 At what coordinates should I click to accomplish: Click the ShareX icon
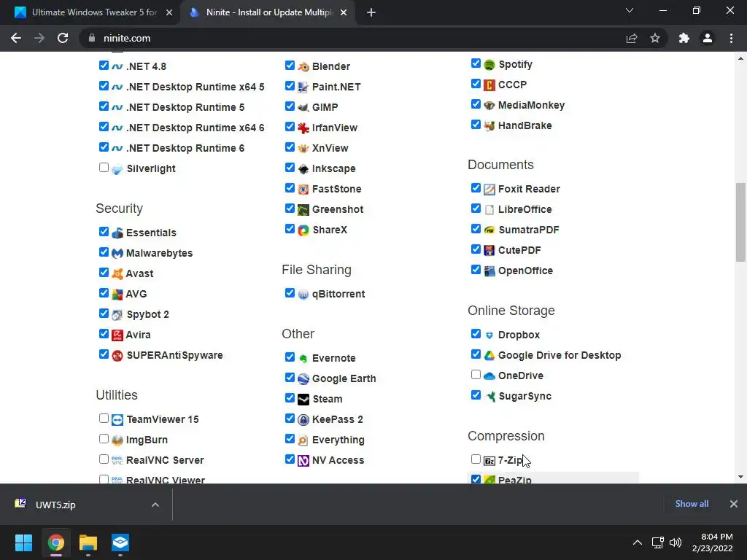coord(303,230)
